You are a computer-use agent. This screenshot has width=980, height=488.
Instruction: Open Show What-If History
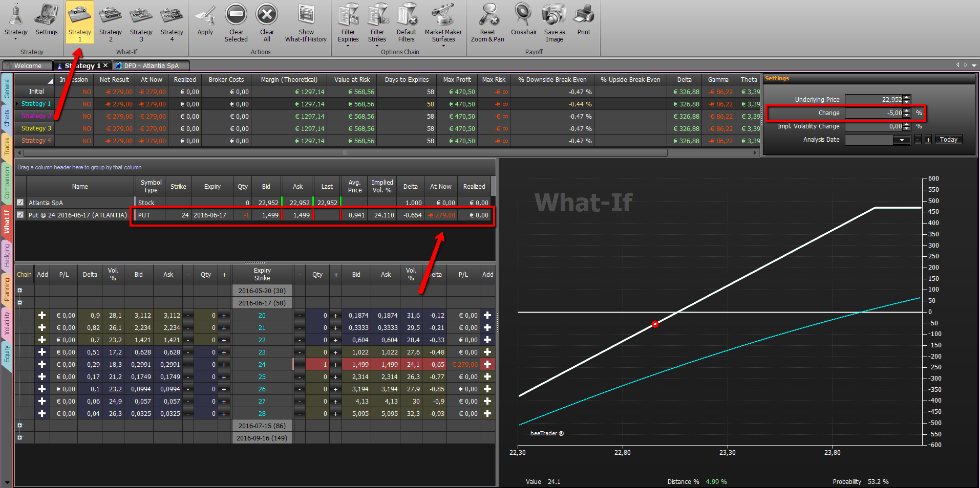306,15
